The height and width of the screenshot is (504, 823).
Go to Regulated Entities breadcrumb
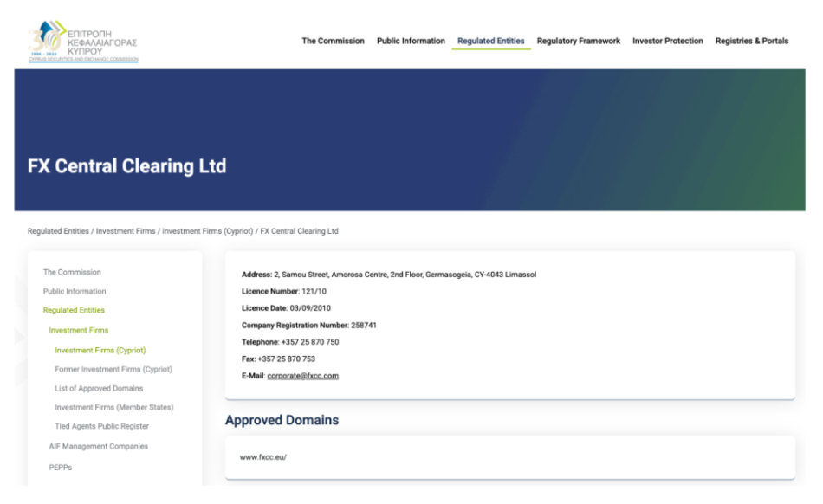pos(58,231)
